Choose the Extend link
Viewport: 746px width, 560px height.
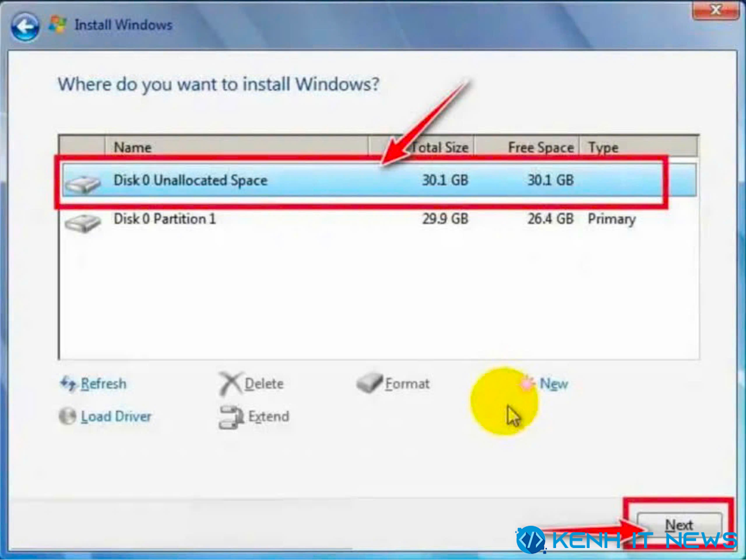(269, 416)
